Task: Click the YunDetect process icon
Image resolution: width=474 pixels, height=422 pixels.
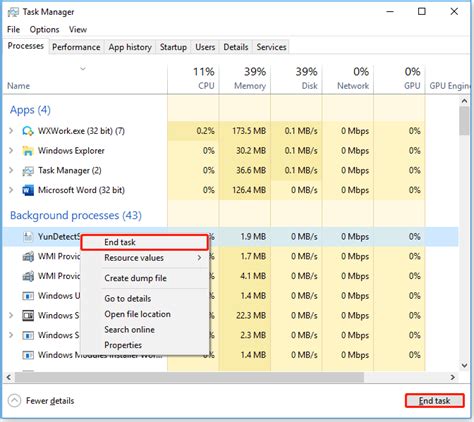Action: click(28, 237)
